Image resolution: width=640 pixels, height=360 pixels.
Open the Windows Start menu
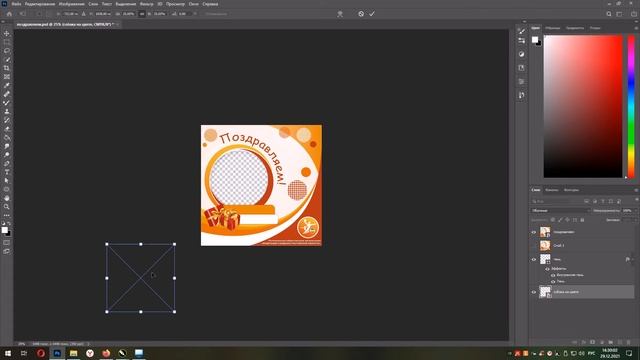pyautogui.click(x=8, y=353)
